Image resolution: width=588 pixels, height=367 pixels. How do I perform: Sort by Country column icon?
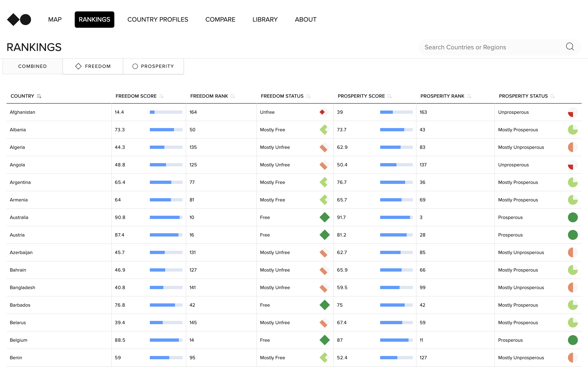(x=39, y=96)
